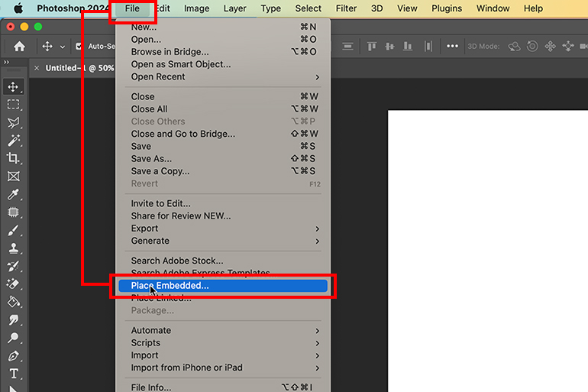Click the Move tool preset icon in options bar
The width and height of the screenshot is (588, 392).
pyautogui.click(x=47, y=47)
